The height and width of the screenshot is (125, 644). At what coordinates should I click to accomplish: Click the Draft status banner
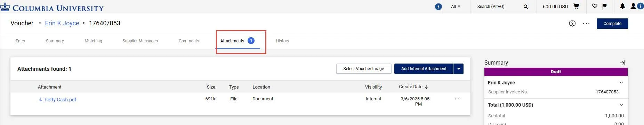pos(556,72)
